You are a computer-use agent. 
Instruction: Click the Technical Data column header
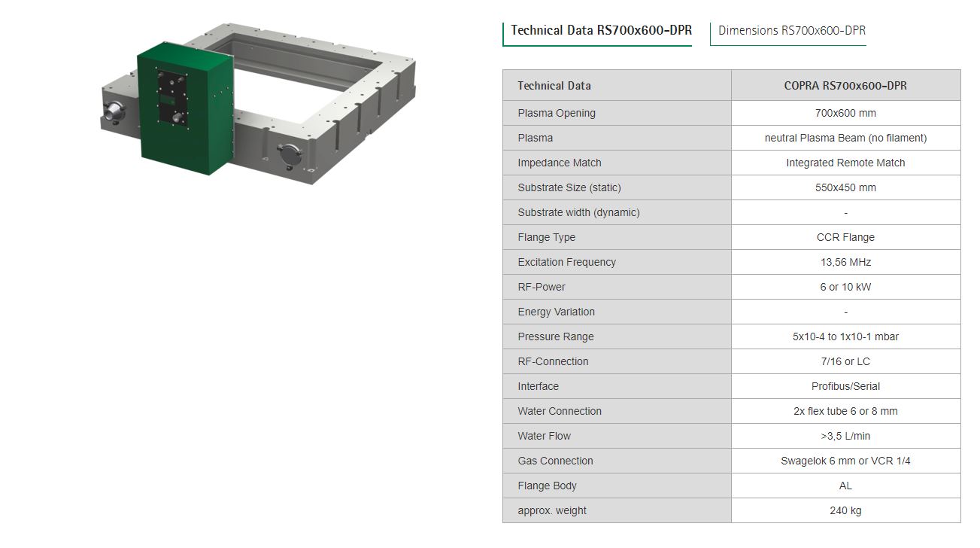click(554, 86)
